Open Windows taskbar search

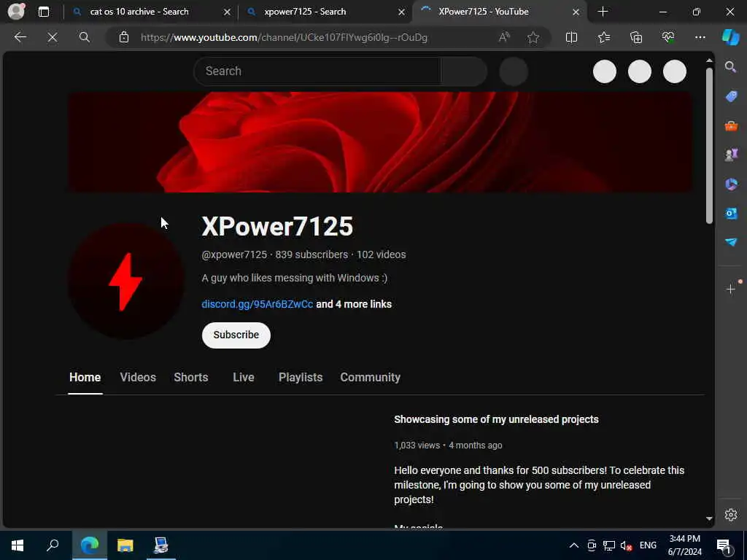[53, 545]
